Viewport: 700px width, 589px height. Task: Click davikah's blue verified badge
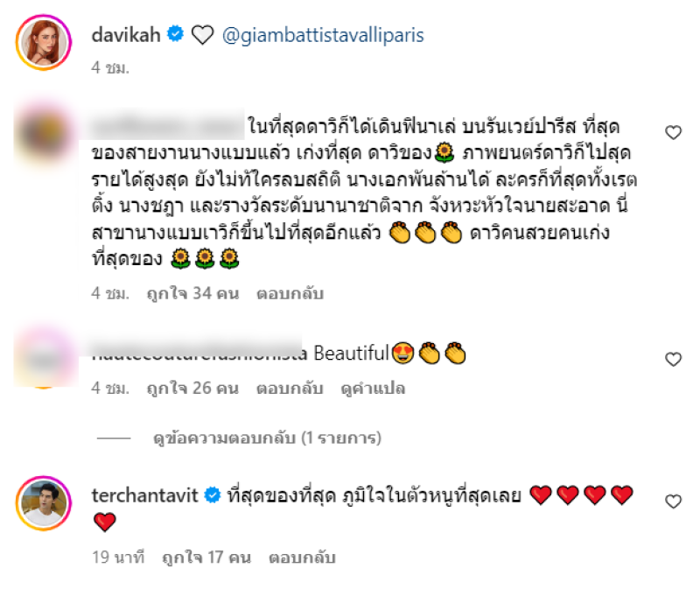tap(176, 34)
